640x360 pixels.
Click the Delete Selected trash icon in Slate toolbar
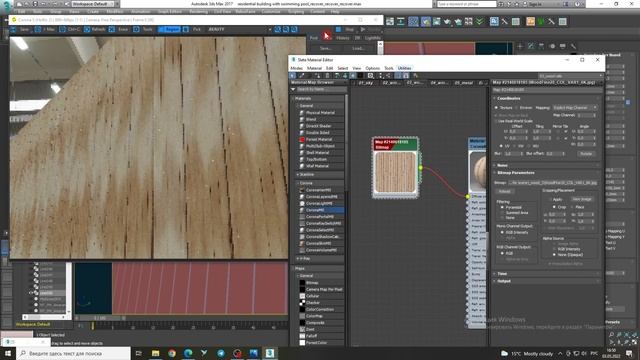point(327,76)
